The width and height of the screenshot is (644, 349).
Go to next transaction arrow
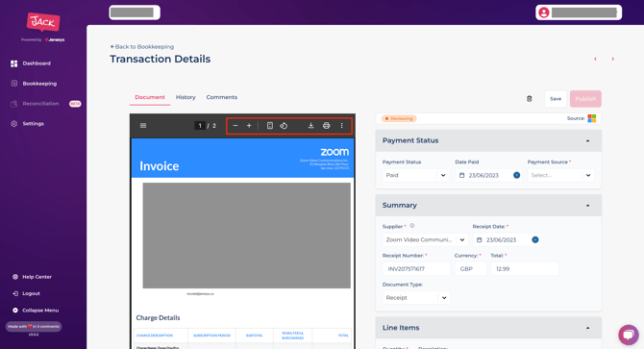(613, 59)
